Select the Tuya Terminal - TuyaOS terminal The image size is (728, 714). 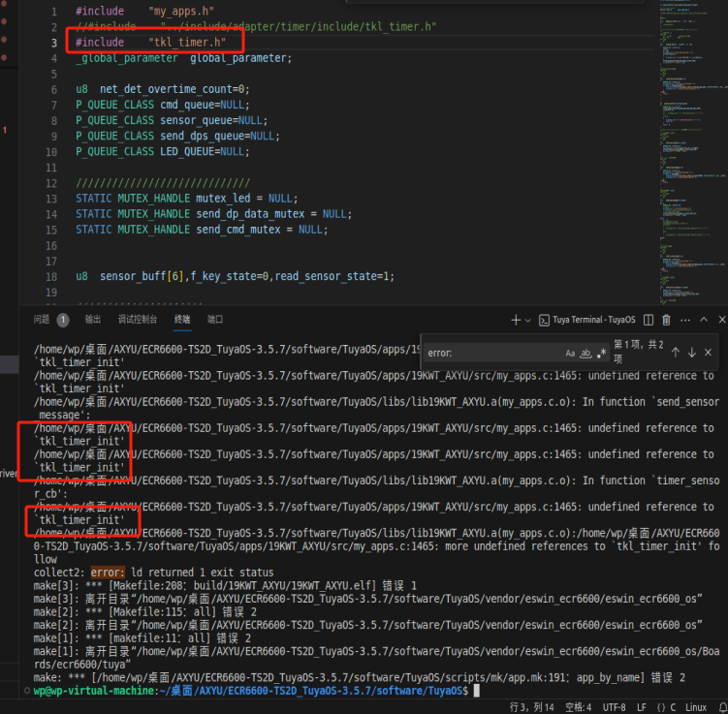587,320
